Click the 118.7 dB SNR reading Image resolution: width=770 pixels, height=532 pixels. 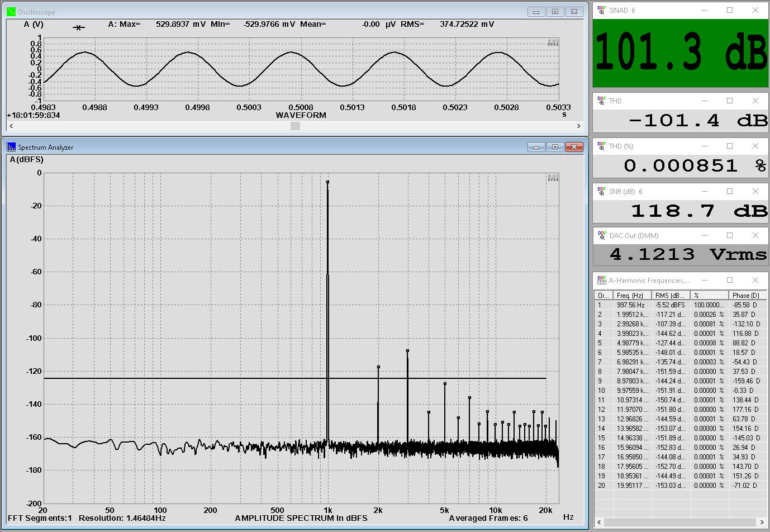pyautogui.click(x=699, y=211)
